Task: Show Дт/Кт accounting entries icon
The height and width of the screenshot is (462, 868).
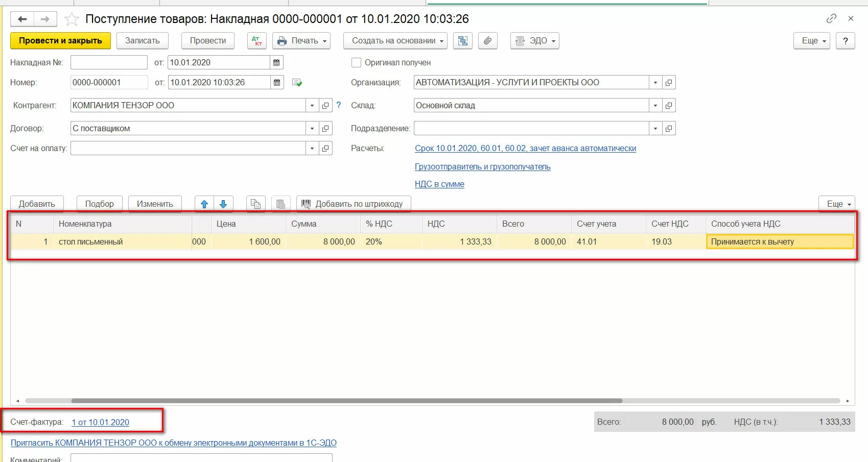Action: click(257, 41)
